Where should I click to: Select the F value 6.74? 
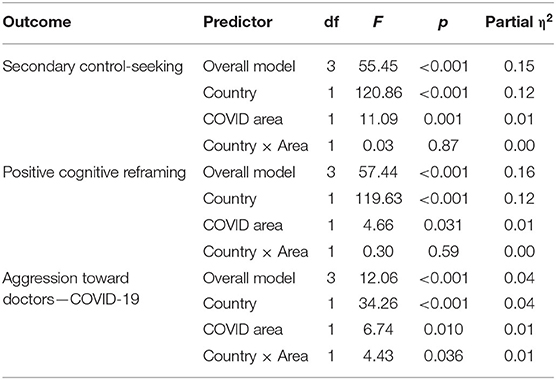[x=378, y=330]
